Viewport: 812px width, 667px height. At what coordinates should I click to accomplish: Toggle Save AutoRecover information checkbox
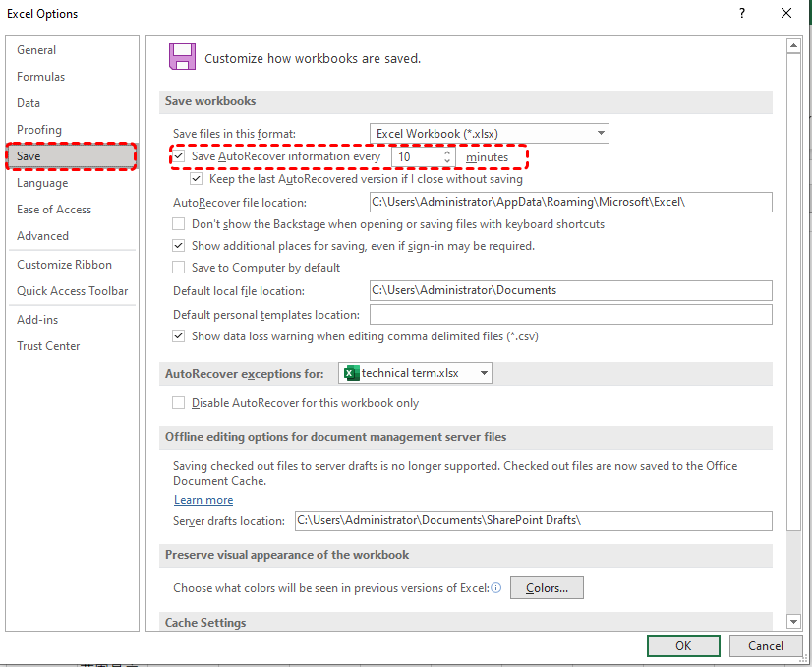point(179,156)
